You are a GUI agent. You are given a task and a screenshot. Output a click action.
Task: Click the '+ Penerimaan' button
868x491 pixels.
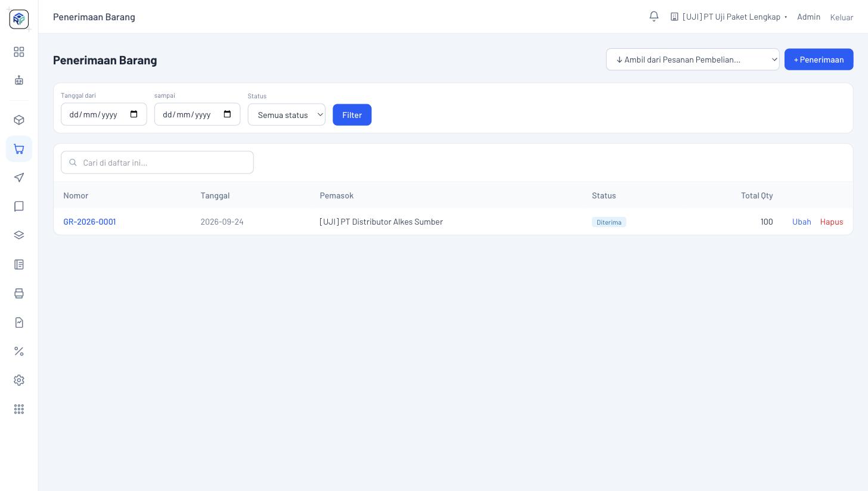tap(819, 60)
